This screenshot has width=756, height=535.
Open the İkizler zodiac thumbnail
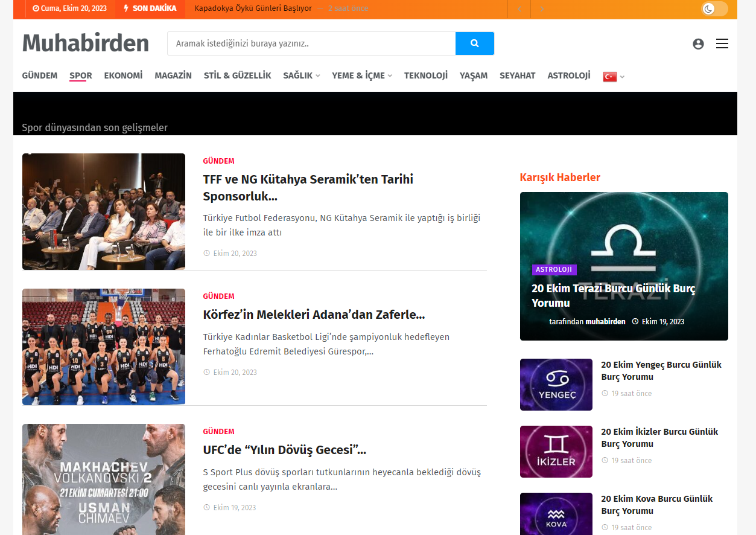click(x=556, y=452)
